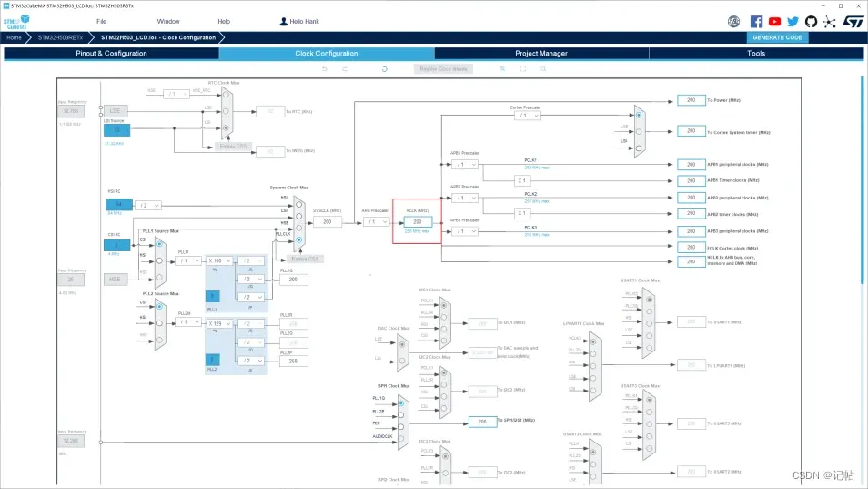The height and width of the screenshot is (489, 868).
Task: Open the Help menu
Action: click(224, 22)
